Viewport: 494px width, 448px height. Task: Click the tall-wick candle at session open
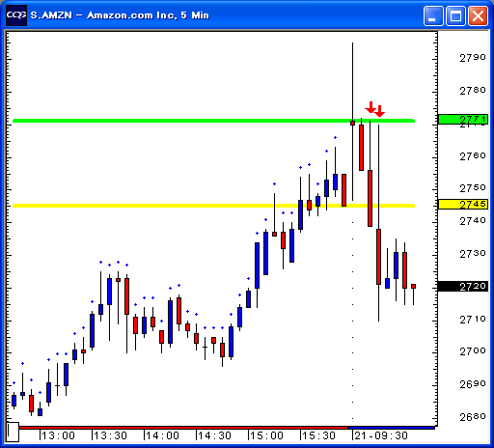pyautogui.click(x=352, y=122)
